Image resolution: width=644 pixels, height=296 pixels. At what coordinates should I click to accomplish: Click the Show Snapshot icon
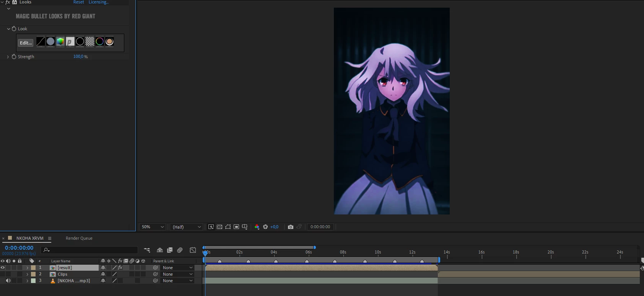pyautogui.click(x=299, y=227)
